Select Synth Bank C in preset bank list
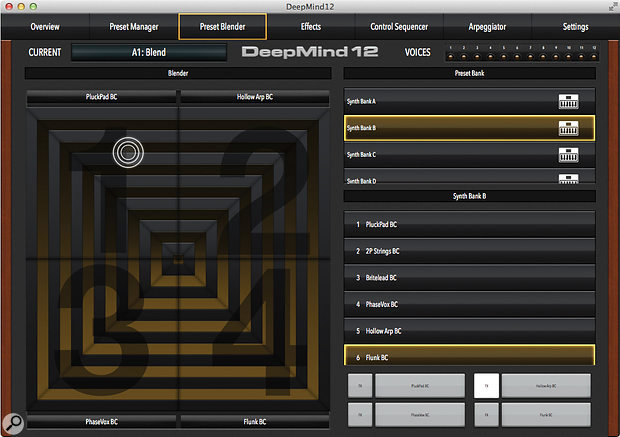620x437 pixels. 469,155
